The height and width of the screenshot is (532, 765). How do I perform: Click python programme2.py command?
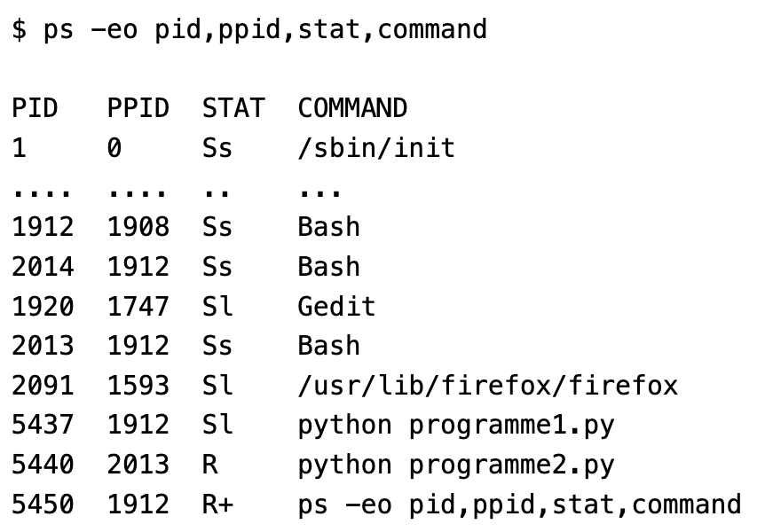pos(456,465)
